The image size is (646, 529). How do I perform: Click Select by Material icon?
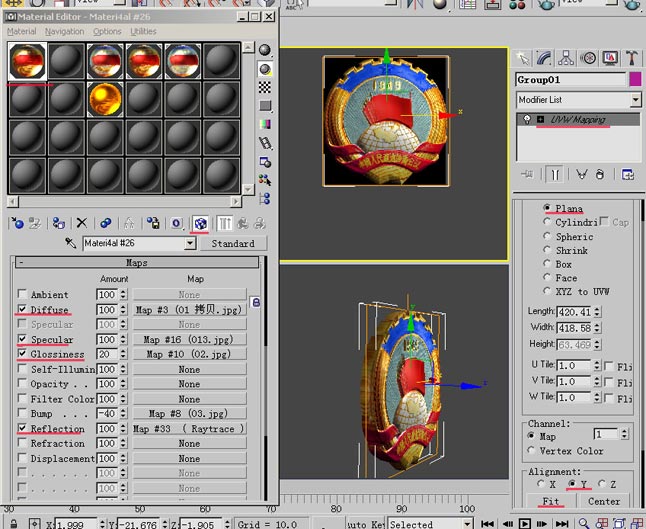tap(265, 180)
